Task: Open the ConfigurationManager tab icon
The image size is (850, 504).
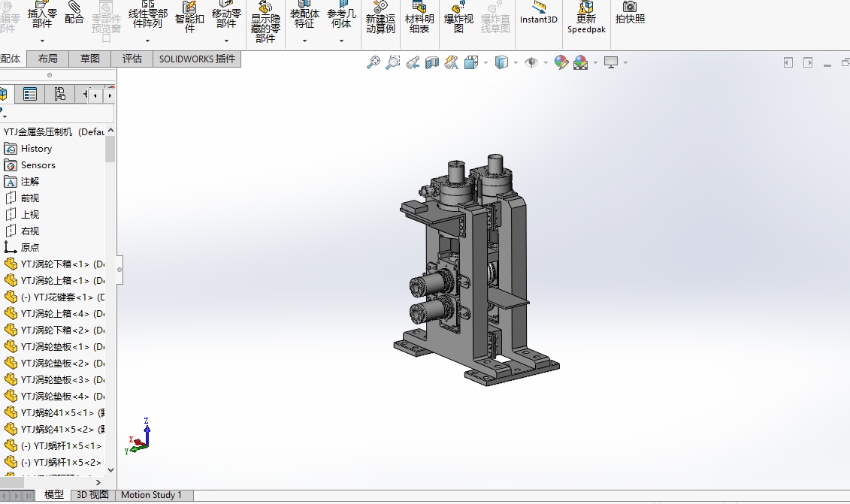Action: pyautogui.click(x=59, y=94)
